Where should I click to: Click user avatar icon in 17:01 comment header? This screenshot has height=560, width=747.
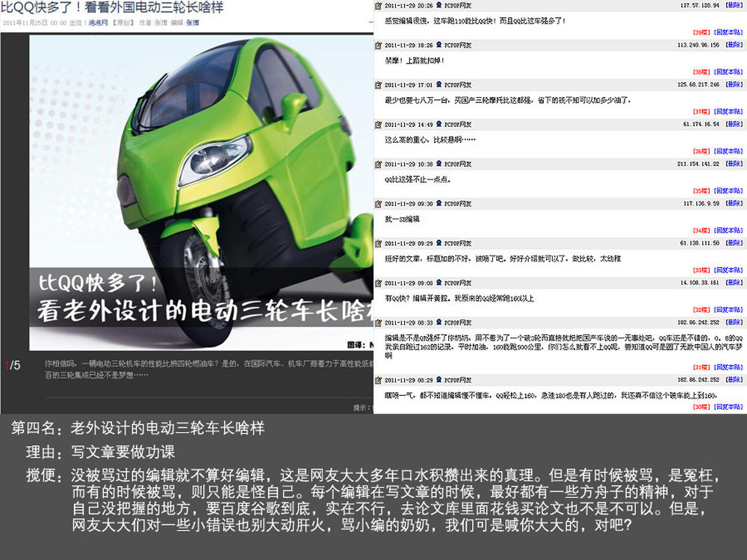(438, 84)
